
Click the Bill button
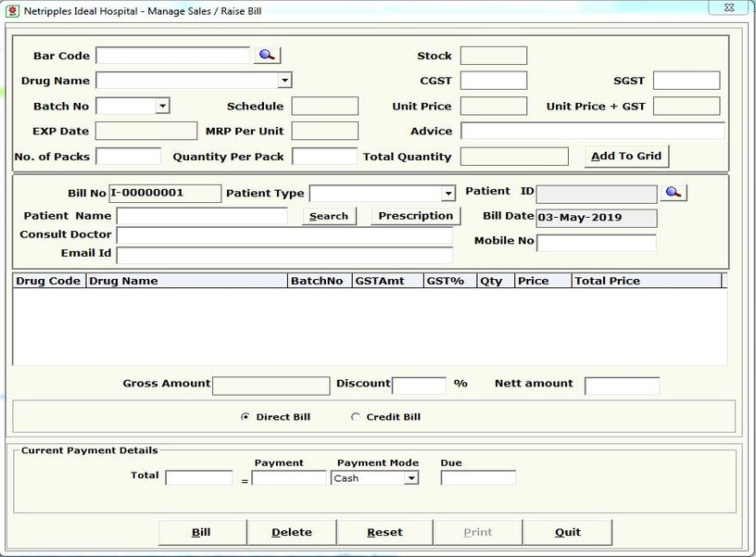(203, 532)
